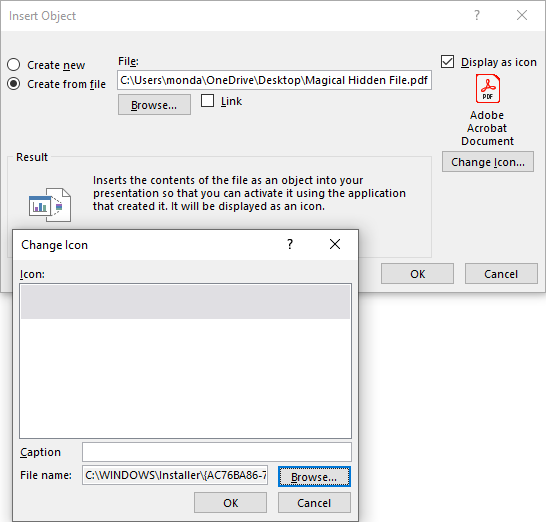Open help in Insert Object dialog
546x522 pixels.
pos(477,15)
